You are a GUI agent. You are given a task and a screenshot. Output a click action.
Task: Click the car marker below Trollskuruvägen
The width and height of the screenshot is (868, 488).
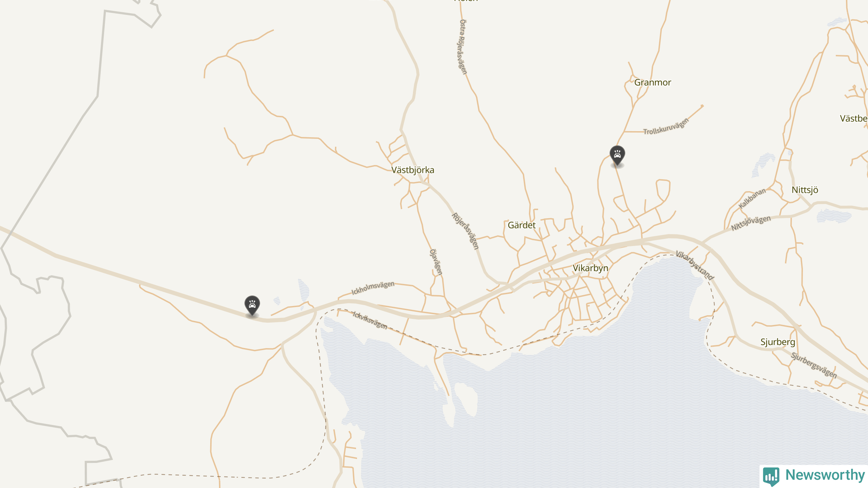[617, 155]
